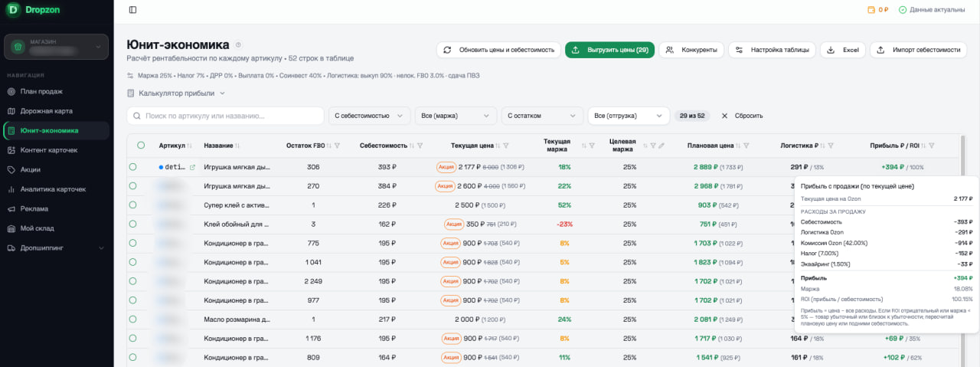This screenshot has height=367, width=980.
Task: Click 'Обновить цены и себестоимость' button
Action: point(498,50)
